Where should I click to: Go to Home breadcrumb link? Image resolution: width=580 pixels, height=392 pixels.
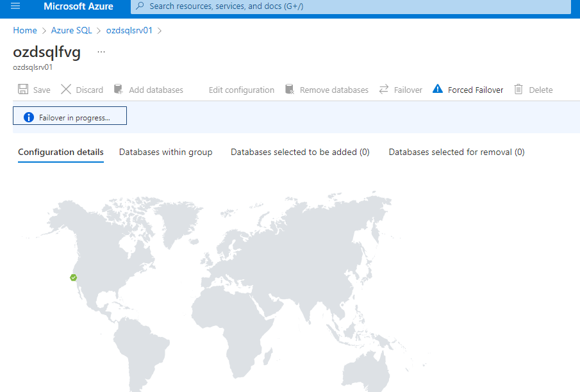pyautogui.click(x=25, y=30)
